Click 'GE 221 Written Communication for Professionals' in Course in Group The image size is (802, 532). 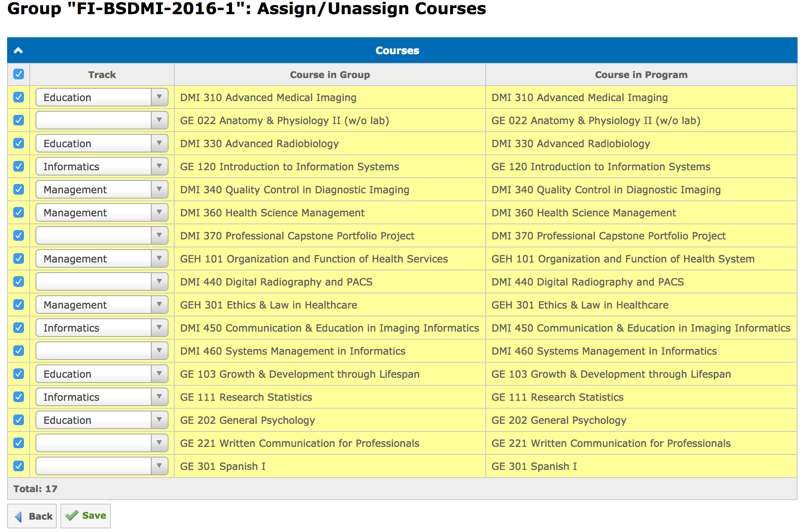(300, 443)
